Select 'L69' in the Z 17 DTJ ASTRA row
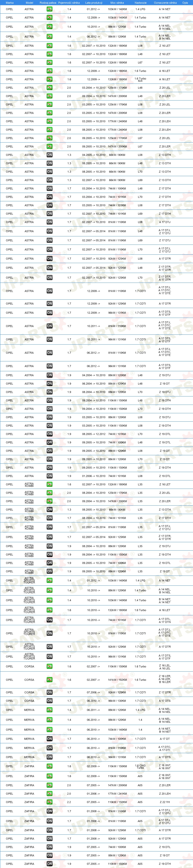This screenshot has height=868, width=193. (x=140, y=240)
